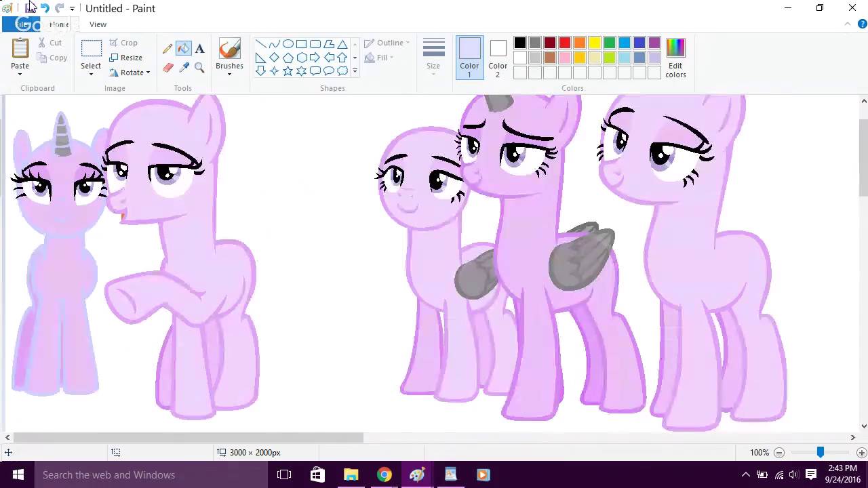Click the zoom in plus button
Screen dimensions: 868x488
861,453
